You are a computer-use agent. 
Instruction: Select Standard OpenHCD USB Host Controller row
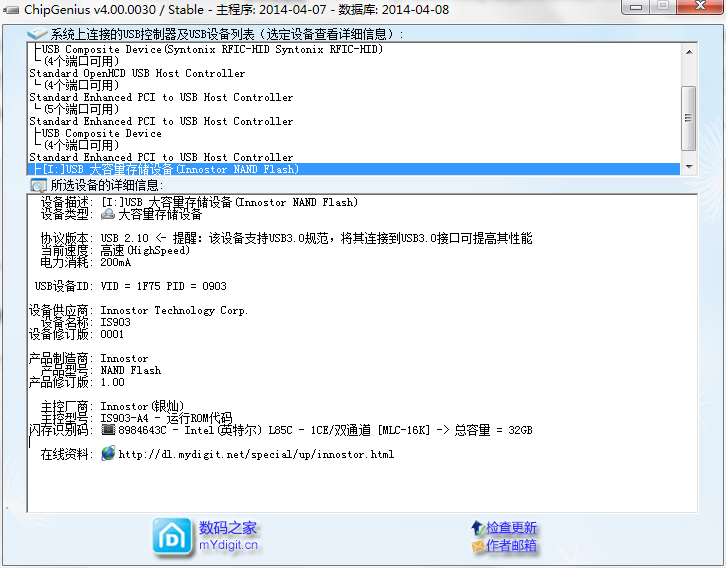pyautogui.click(x=354, y=73)
